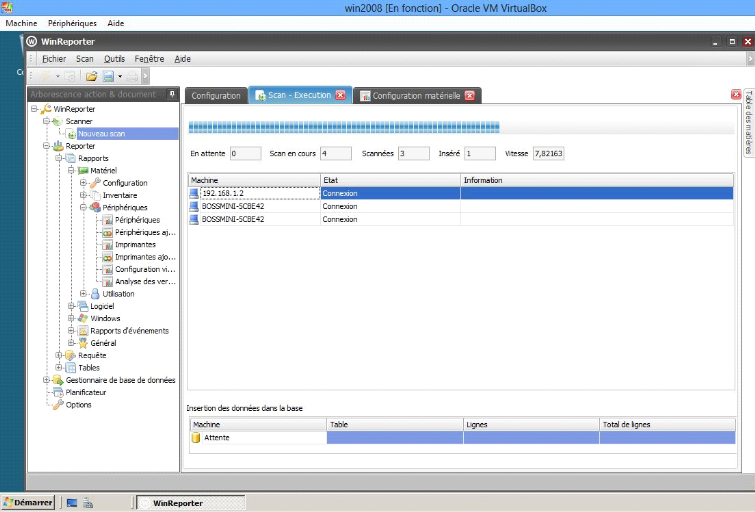
Task: Open the Scan menu
Action: (x=85, y=59)
